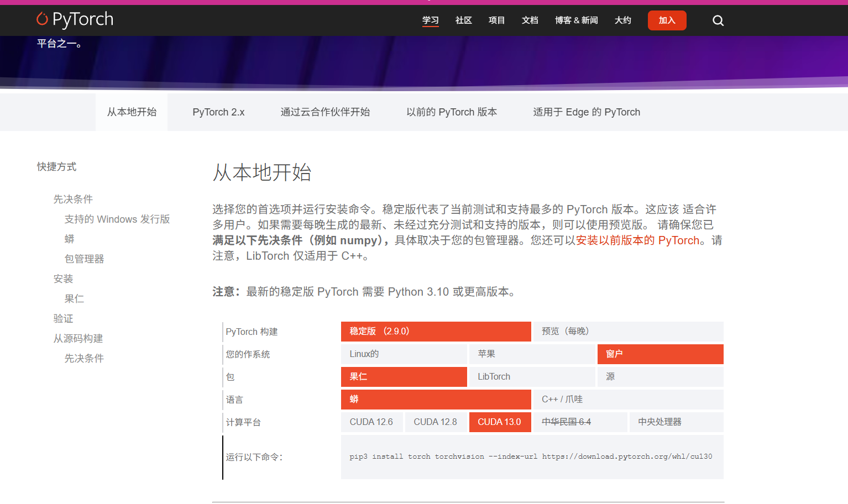Viewport: 848px width, 504px height.
Task: Select 果仁 package option in selector
Action: click(404, 377)
